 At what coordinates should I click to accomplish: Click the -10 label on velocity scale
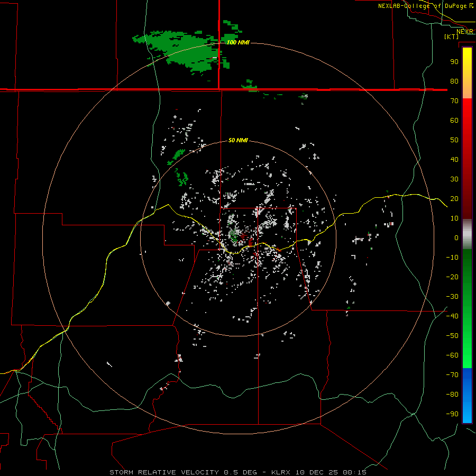coord(452,258)
